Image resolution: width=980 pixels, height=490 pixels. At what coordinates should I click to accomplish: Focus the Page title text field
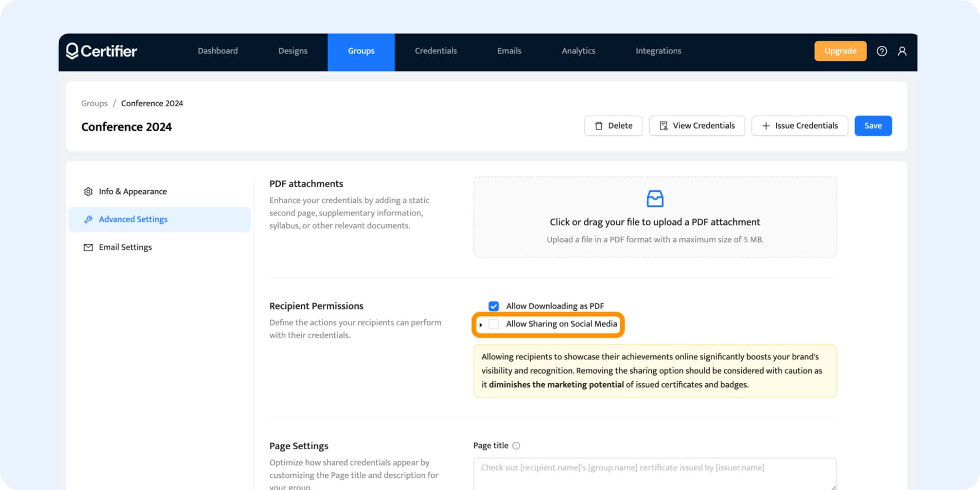654,474
